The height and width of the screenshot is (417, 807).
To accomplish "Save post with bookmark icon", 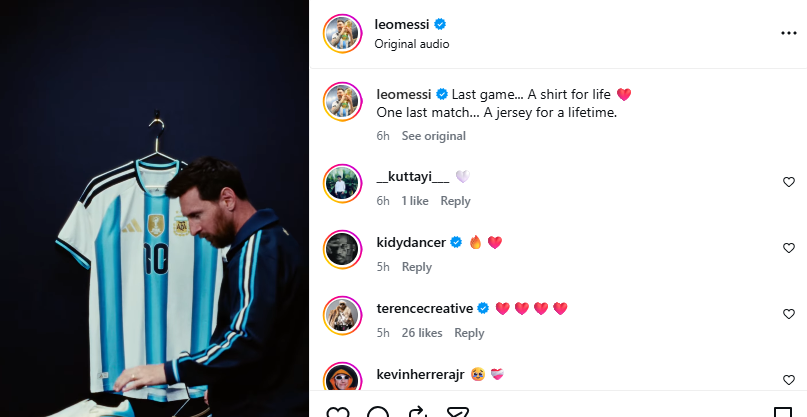I will [783, 412].
